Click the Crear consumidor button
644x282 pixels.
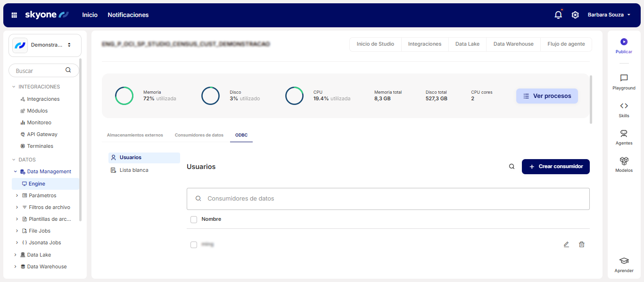555,167
